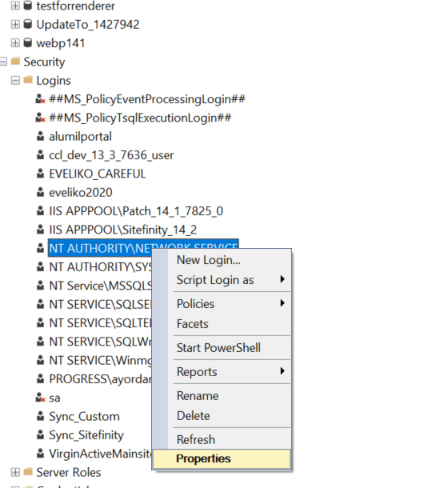Viewport: 422px width, 488px height.
Task: Select the EVELIKO_CAREFUL login name
Action: 97,174
